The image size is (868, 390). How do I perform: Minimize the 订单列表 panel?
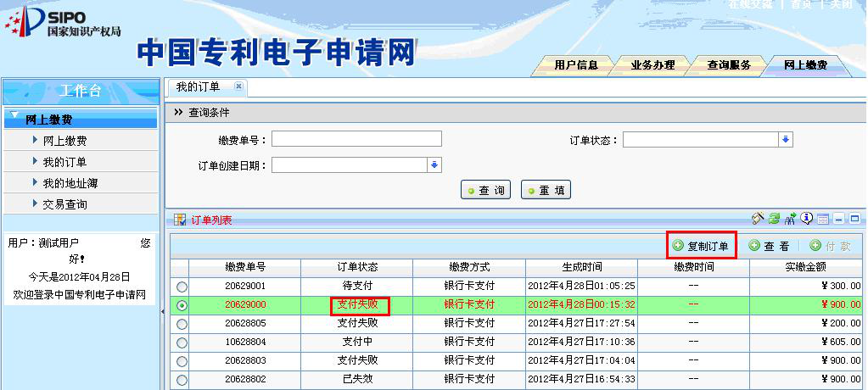click(838, 220)
